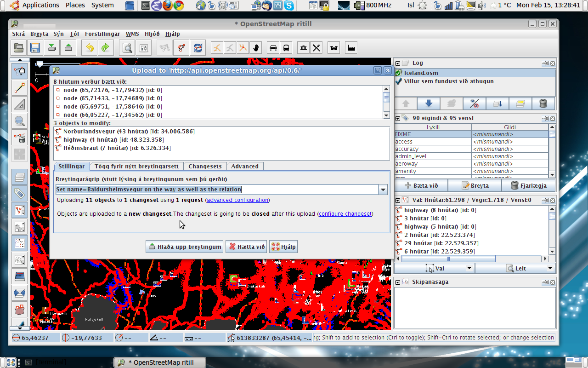This screenshot has height=368, width=588.
Task: Open the Forstillingar menu
Action: pyautogui.click(x=102, y=34)
